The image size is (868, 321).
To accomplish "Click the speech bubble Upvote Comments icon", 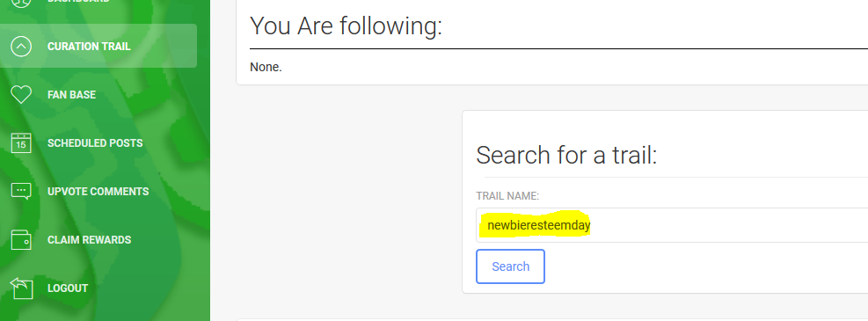I will coord(21,192).
